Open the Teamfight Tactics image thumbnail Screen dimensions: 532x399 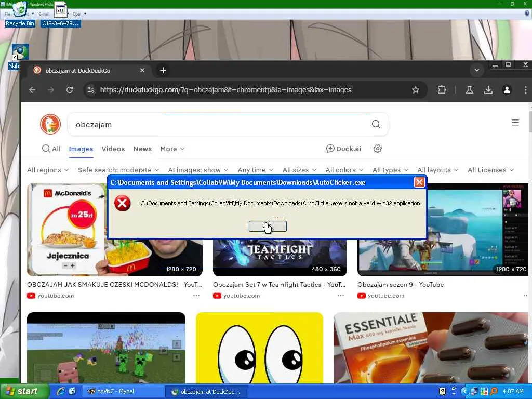280,258
